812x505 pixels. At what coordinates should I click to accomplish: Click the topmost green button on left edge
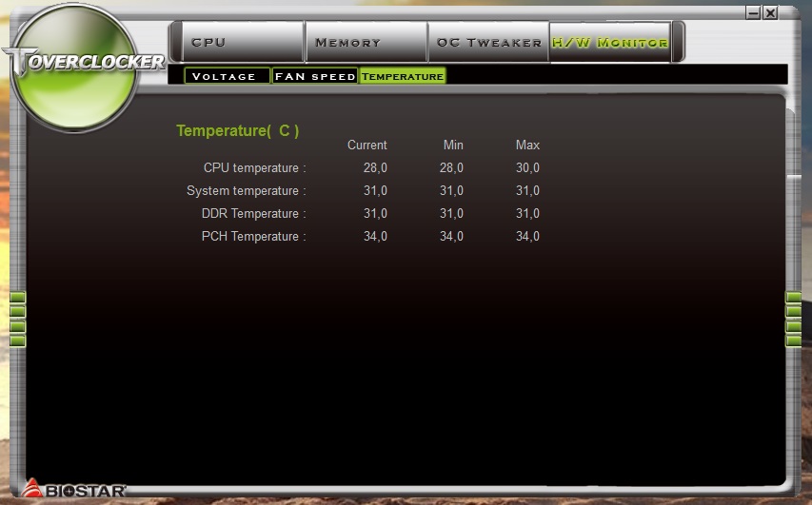[17, 298]
